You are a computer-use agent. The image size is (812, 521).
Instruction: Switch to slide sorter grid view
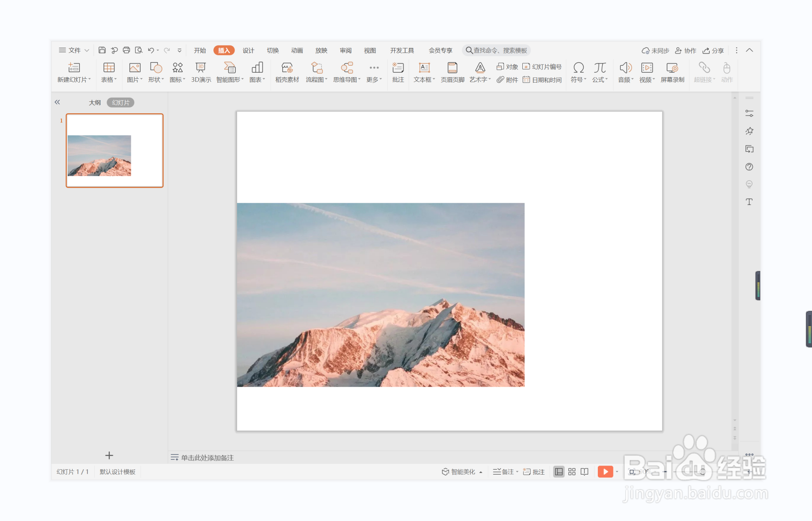tap(572, 472)
